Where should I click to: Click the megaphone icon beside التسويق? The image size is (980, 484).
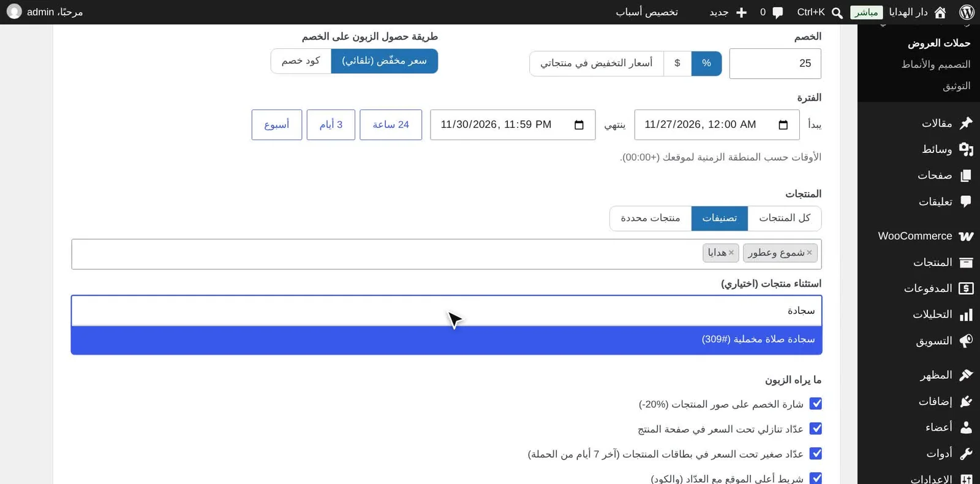pyautogui.click(x=966, y=341)
